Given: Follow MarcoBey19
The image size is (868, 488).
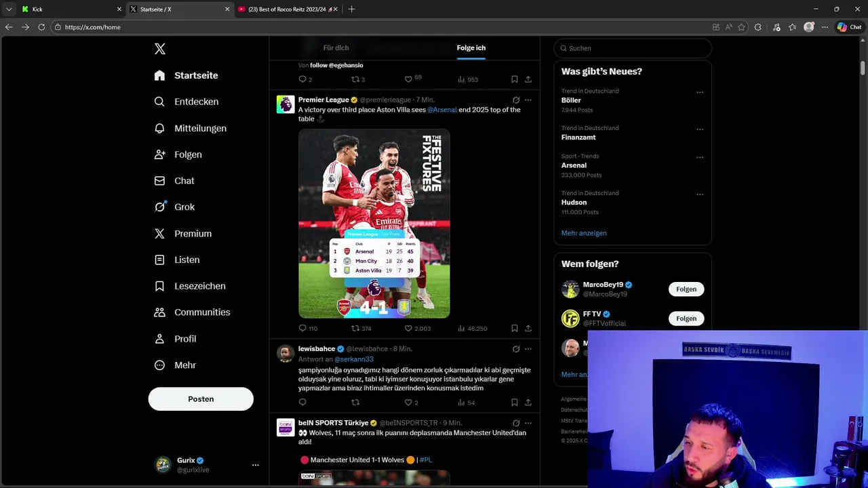Looking at the screenshot, I should point(686,289).
